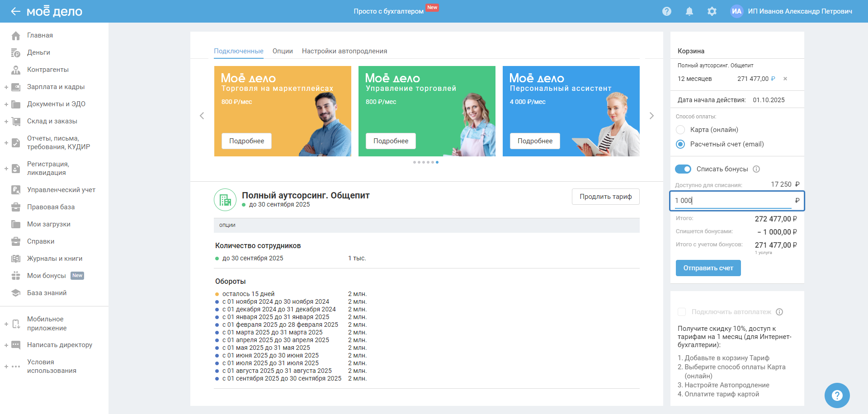
Task: Expand Отчеты, письма, требования, КУДИР section
Action: tap(6, 143)
